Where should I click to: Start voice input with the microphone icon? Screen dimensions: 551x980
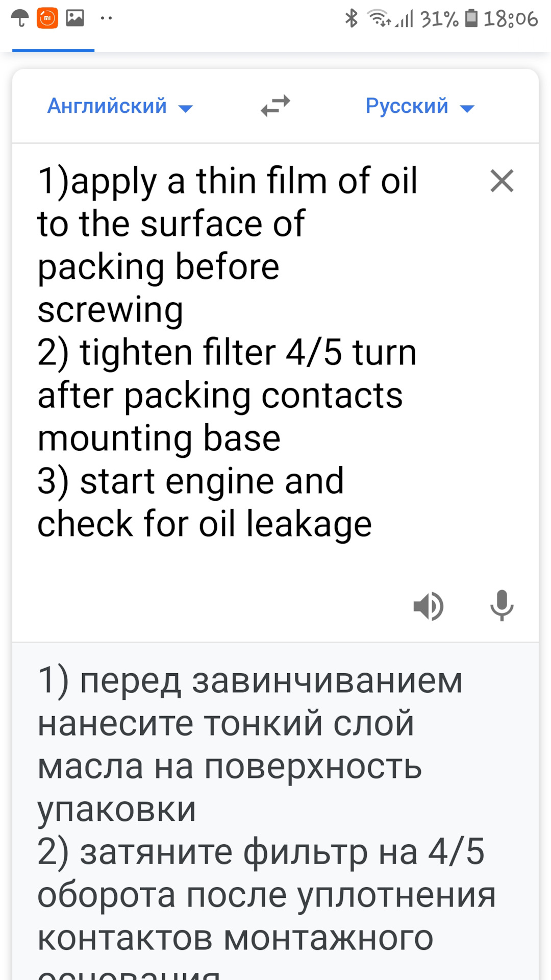502,605
